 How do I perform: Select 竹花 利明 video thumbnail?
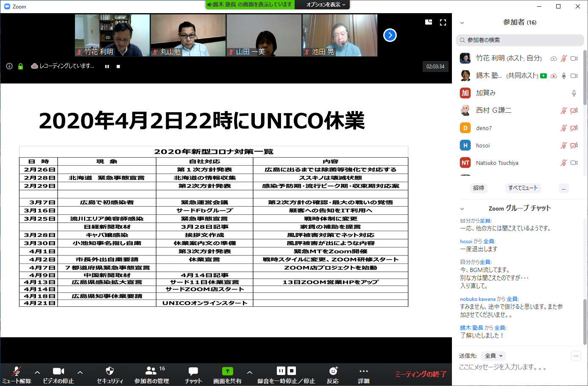click(x=112, y=35)
